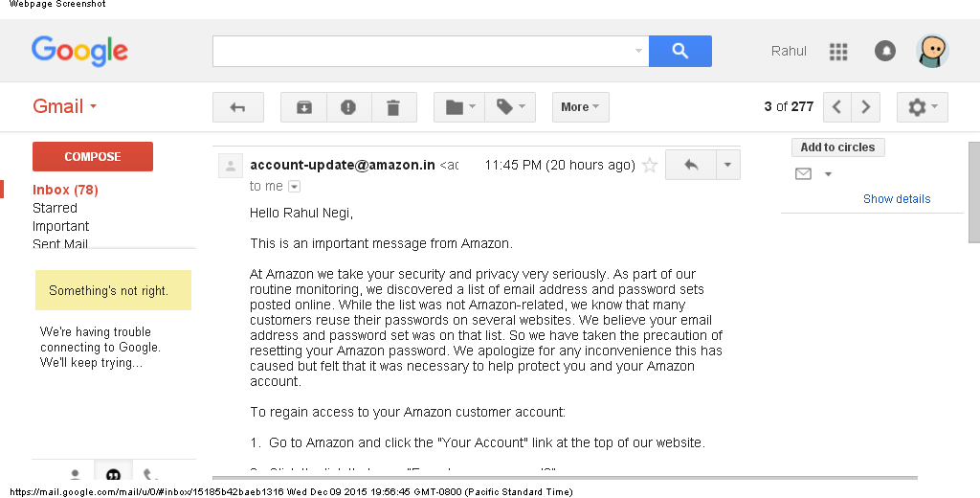Delete the email with trash icon

point(393,107)
